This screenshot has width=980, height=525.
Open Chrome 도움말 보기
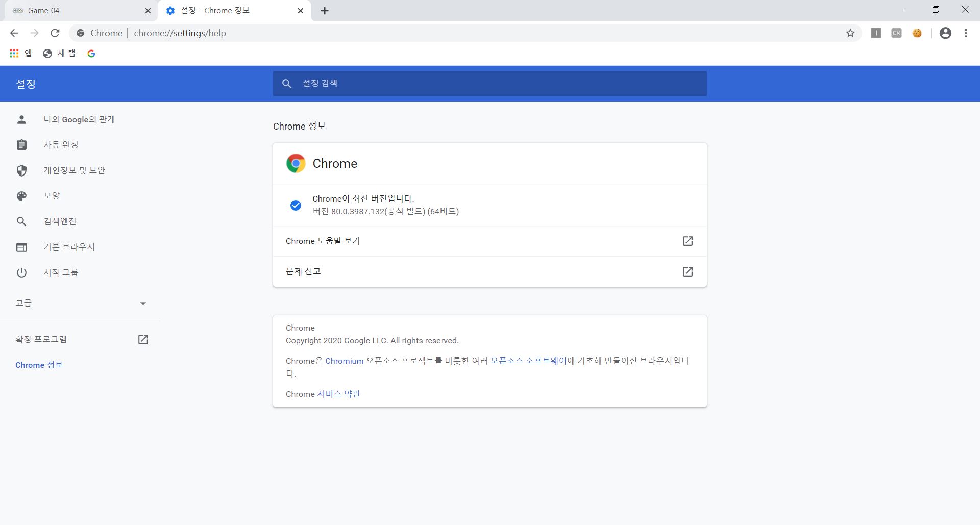490,241
